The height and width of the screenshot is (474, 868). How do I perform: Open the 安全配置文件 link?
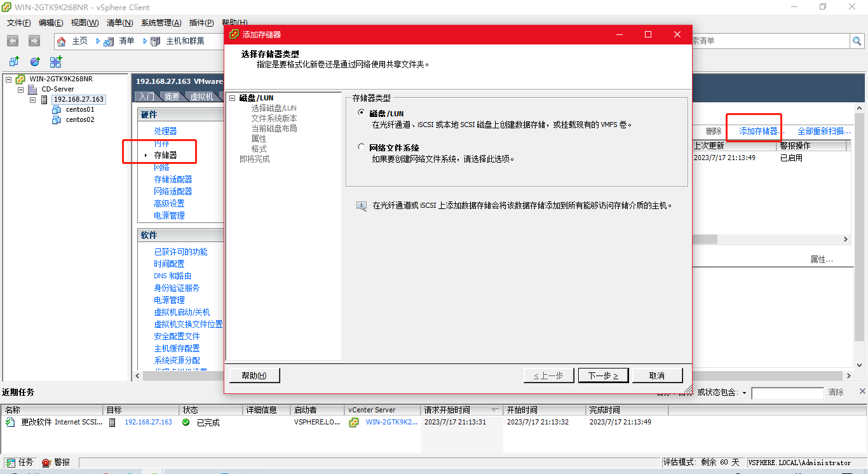pyautogui.click(x=177, y=336)
